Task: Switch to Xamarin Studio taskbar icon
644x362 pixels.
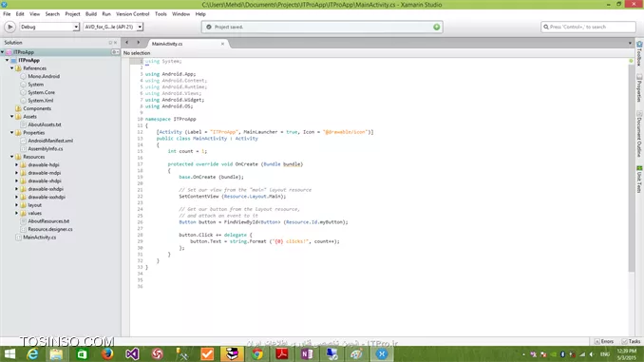Action: 382,353
